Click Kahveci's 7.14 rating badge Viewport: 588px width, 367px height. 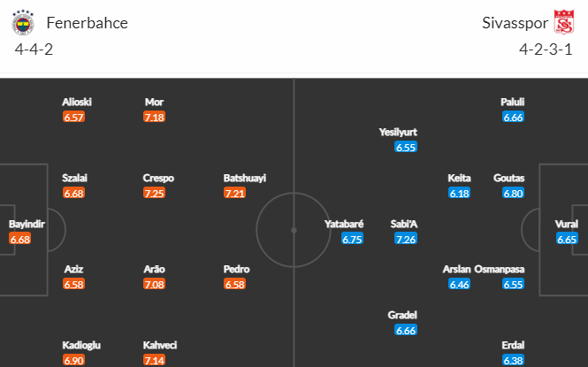click(154, 360)
